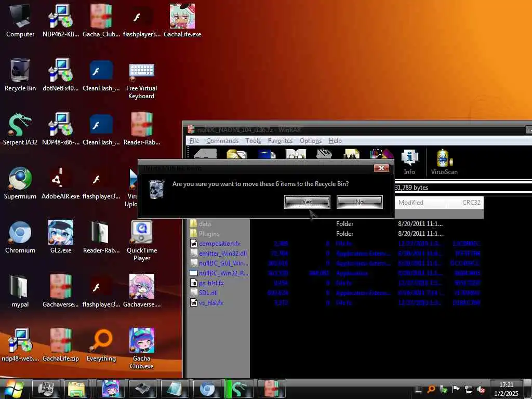Select the GachaLife.exe desktop icon
Image resolution: width=532 pixels, height=399 pixels.
coord(182,20)
